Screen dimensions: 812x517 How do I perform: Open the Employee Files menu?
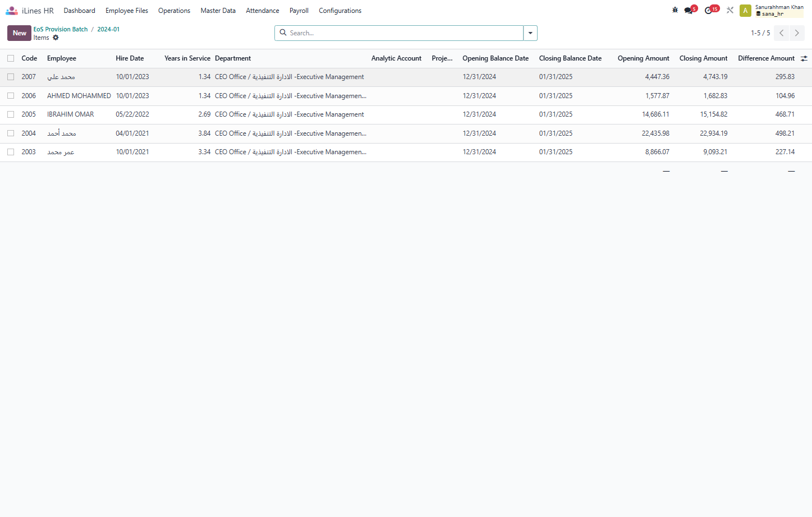tap(127, 11)
